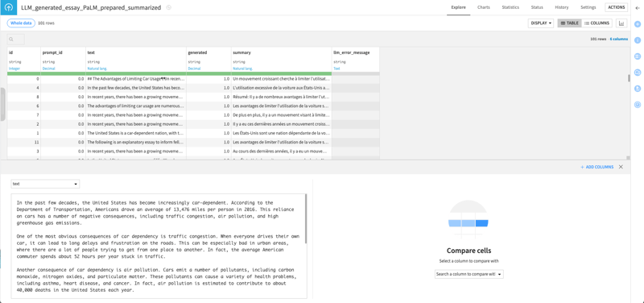Click the ADD COLUMNS link

(x=597, y=167)
